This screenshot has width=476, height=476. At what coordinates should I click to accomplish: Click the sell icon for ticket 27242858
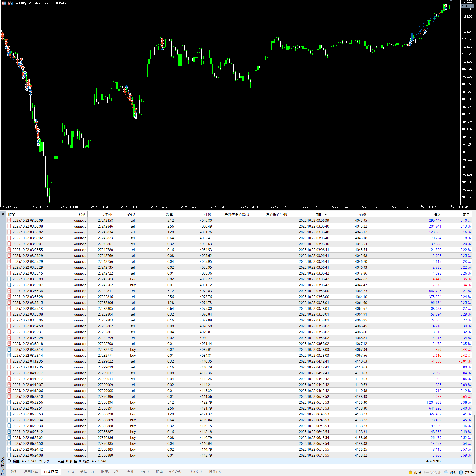click(9, 220)
